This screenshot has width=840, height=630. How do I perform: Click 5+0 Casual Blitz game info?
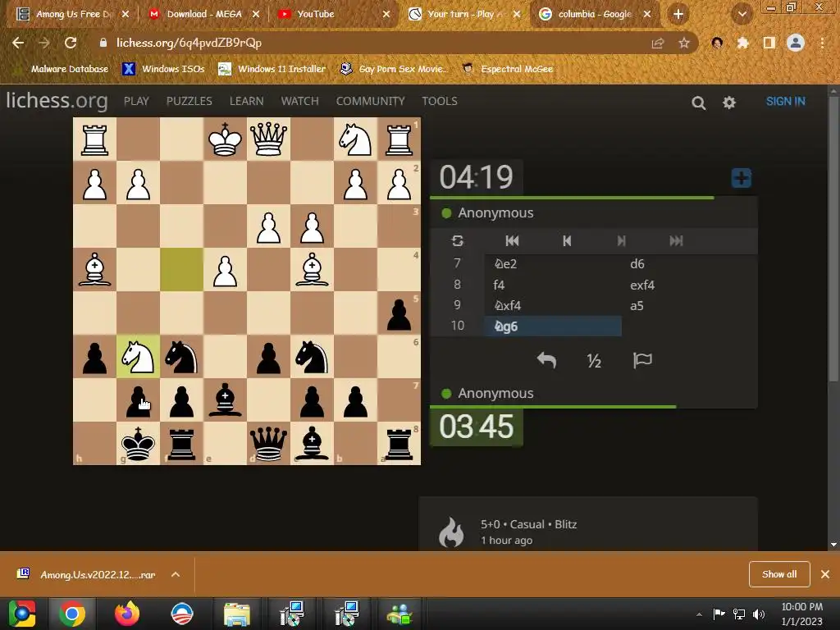click(x=529, y=524)
